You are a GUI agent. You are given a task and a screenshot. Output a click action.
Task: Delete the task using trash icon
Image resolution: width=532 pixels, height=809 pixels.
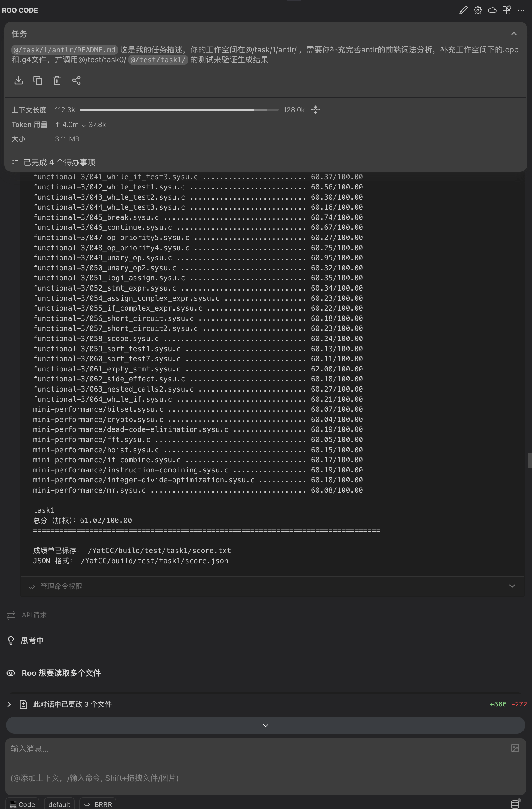[x=57, y=80]
